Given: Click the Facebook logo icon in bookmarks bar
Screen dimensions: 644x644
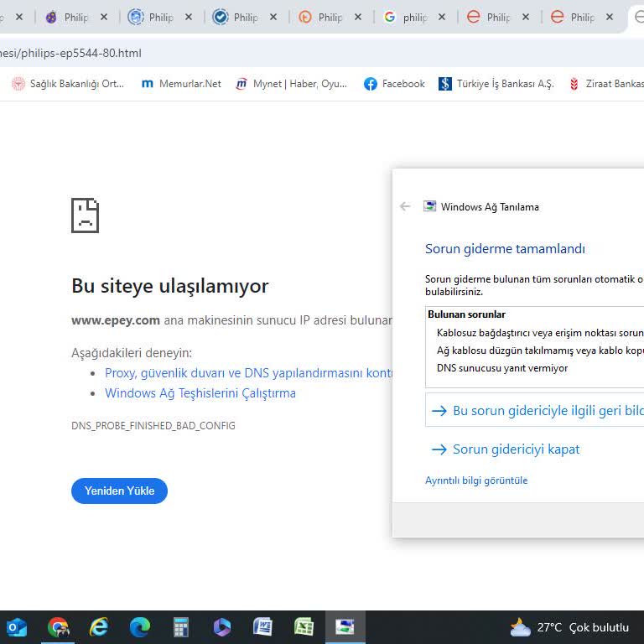Looking at the screenshot, I should coord(371,84).
